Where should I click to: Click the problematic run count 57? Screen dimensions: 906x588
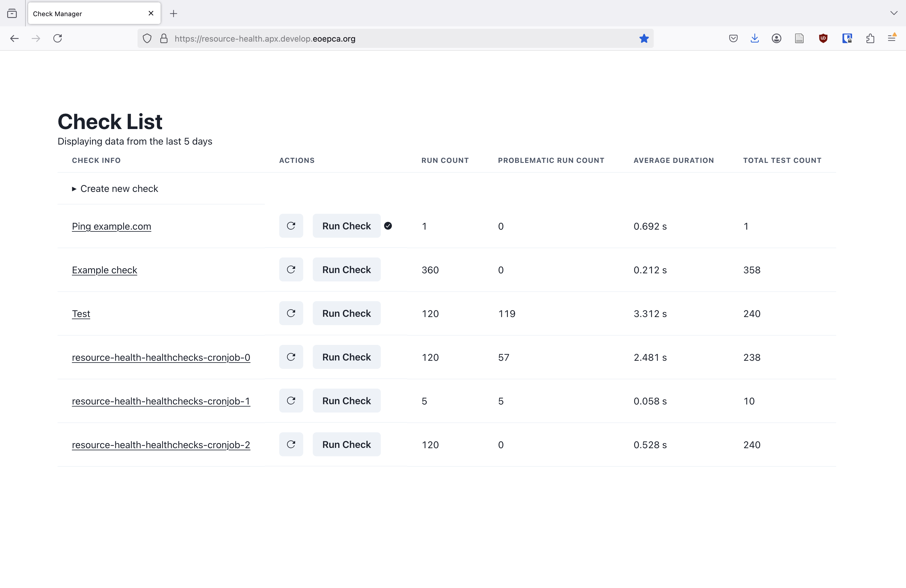click(504, 357)
